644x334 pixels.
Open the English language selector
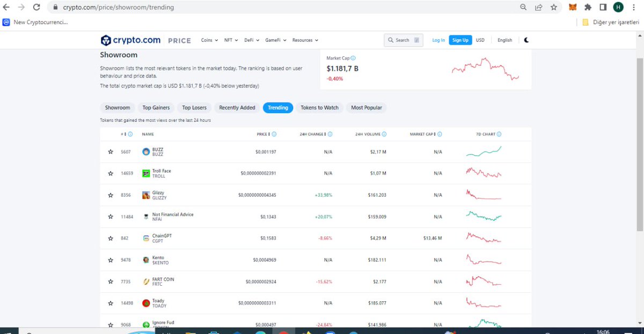coord(505,40)
